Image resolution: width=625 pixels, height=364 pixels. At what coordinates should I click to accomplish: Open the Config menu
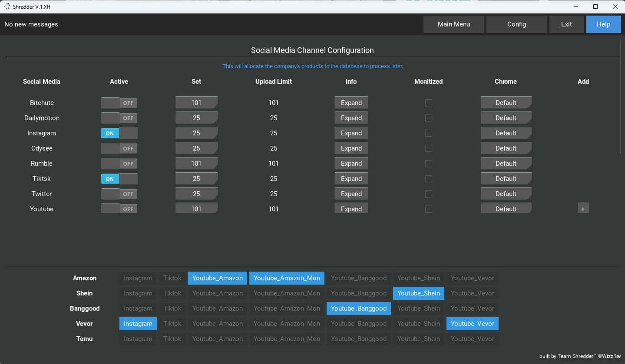click(x=516, y=24)
